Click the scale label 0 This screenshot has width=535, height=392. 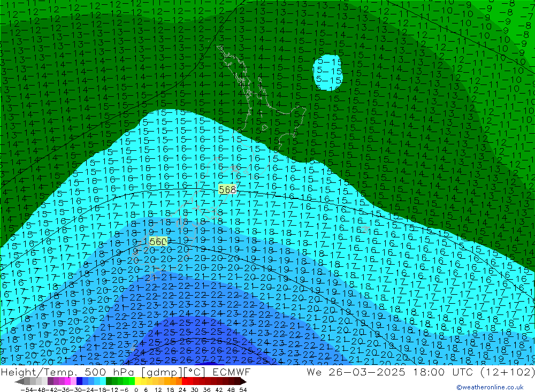(x=136, y=390)
